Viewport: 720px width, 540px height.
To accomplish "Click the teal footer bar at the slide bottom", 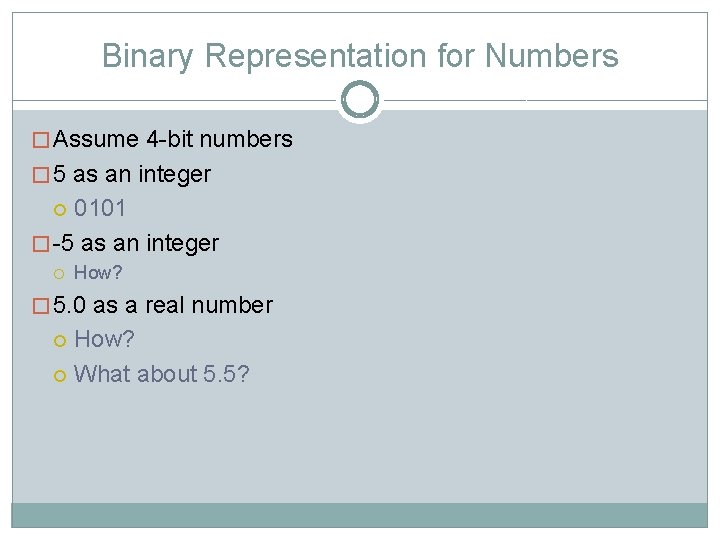I will click(x=360, y=514).
